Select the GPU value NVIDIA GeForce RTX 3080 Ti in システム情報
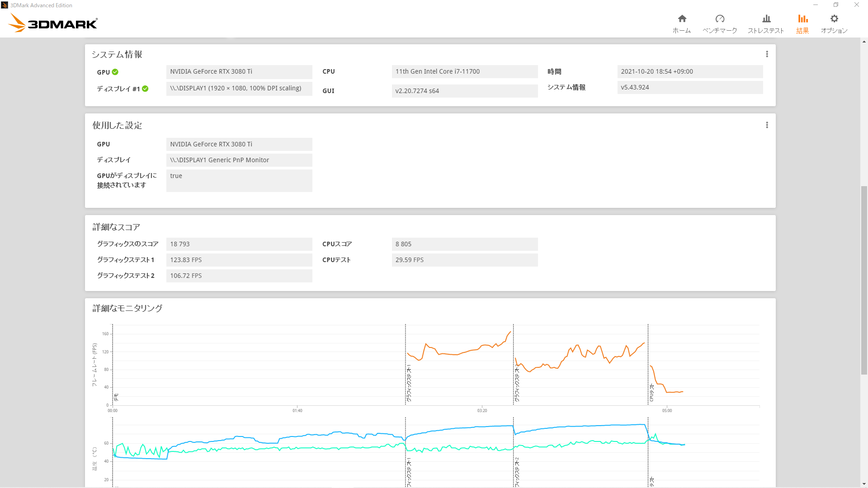This screenshot has width=868, height=488. click(x=239, y=71)
